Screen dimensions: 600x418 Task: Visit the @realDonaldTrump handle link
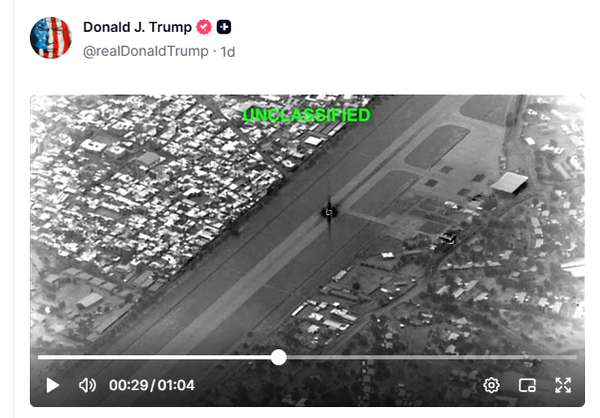point(146,51)
